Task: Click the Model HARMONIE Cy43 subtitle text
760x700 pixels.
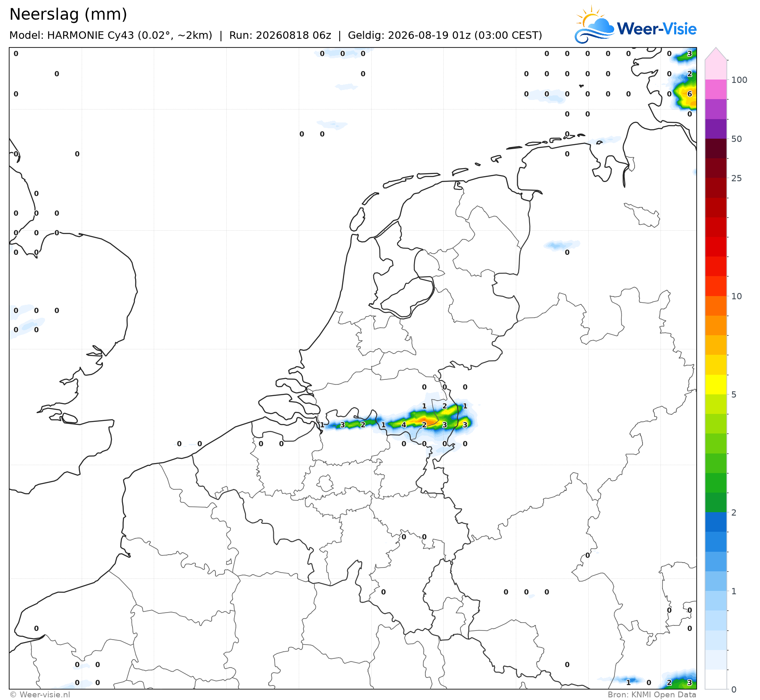Action: pos(110,35)
